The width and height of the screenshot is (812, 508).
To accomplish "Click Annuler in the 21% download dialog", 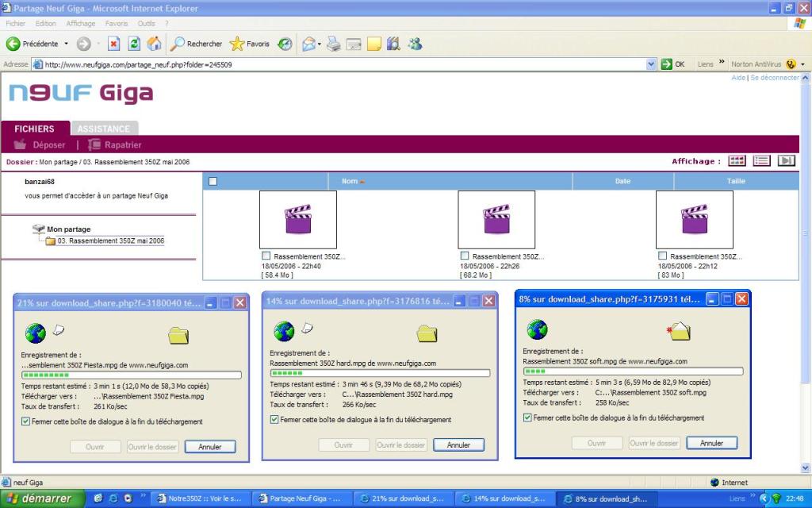I will coord(210,447).
